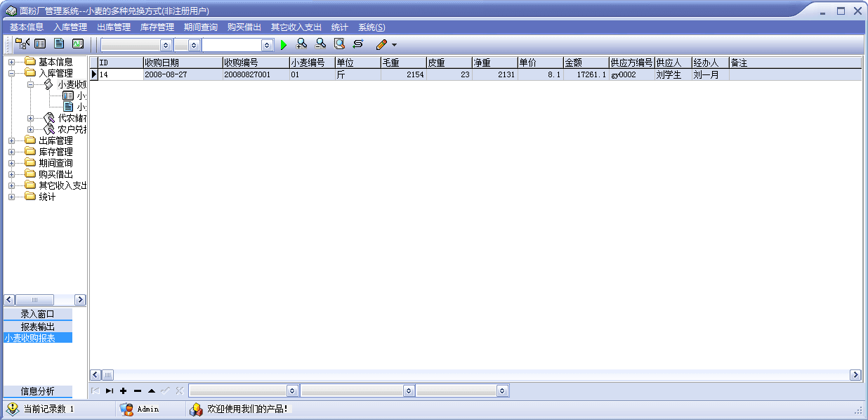Image resolution: width=868 pixels, height=420 pixels.
Task: Collapse the 入库管理 tree folder
Action: click(11, 73)
